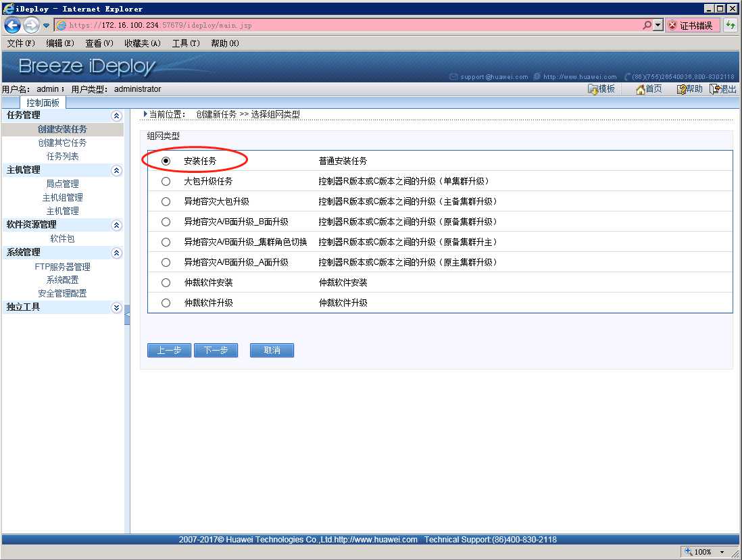This screenshot has height=560, width=742.
Task: Click the 上一步 previous button
Action: pyautogui.click(x=169, y=351)
